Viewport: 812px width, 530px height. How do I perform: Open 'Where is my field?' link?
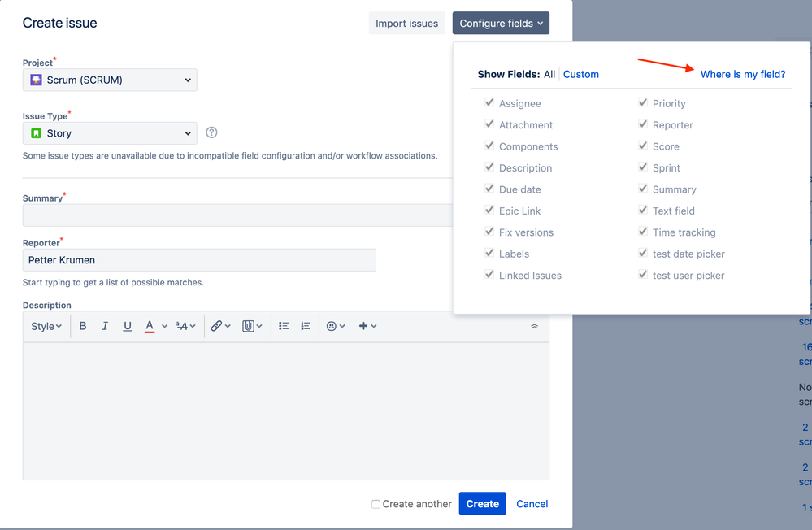click(x=743, y=74)
